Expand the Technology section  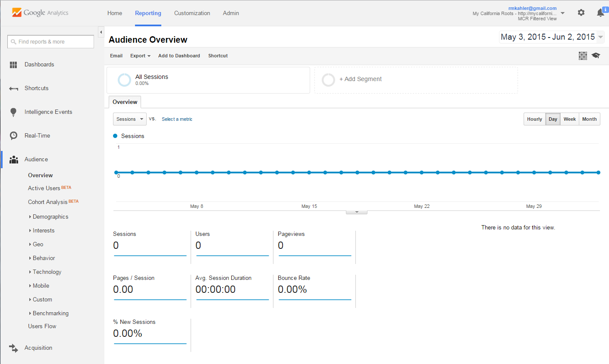pos(45,272)
